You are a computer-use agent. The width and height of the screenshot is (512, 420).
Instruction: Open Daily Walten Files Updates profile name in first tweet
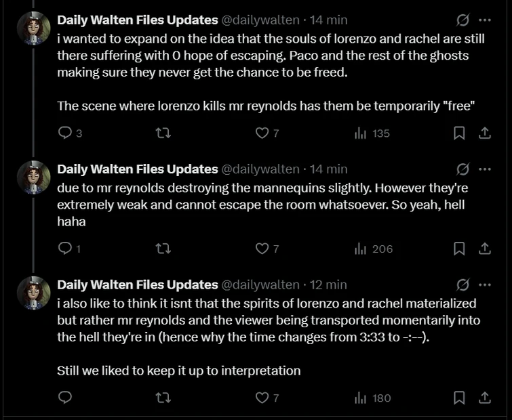click(137, 19)
